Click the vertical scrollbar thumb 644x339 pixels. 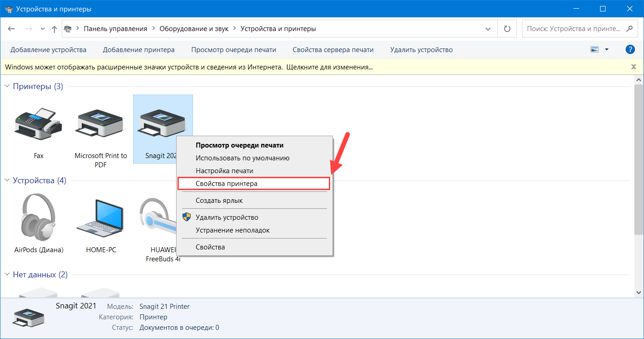point(639,160)
